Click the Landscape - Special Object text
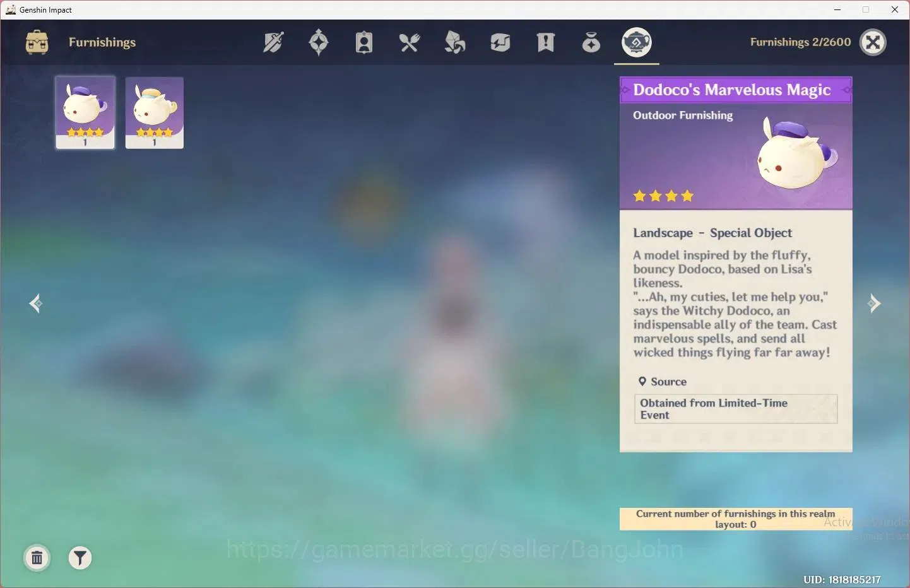This screenshot has height=588, width=910. [712, 233]
